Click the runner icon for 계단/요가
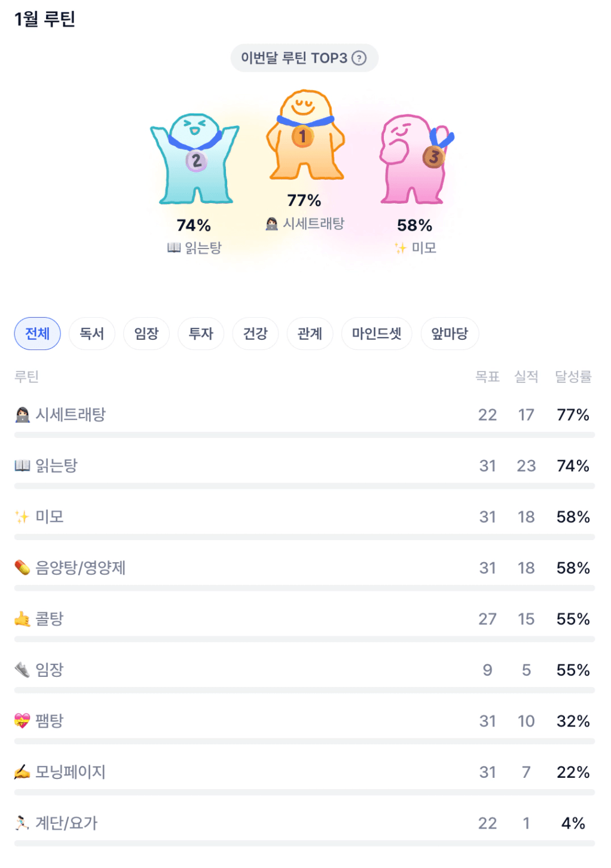Screen dimensions: 611x868 (x=22, y=823)
